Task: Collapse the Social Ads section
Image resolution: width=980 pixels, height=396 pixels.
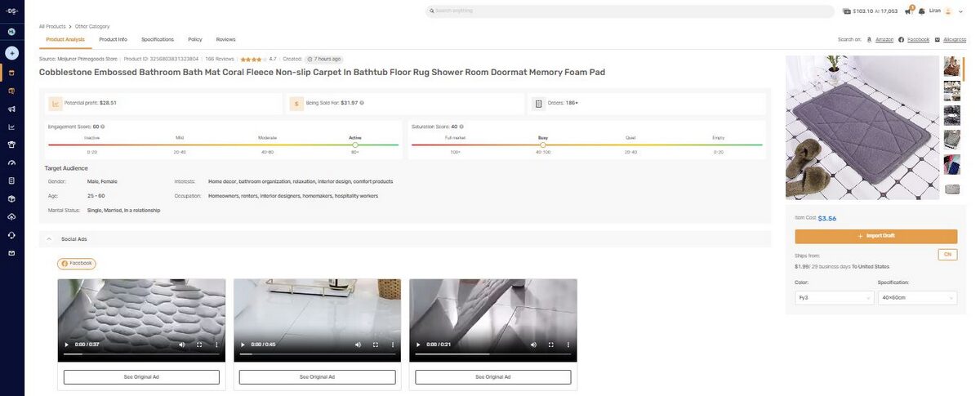Action: tap(49, 239)
